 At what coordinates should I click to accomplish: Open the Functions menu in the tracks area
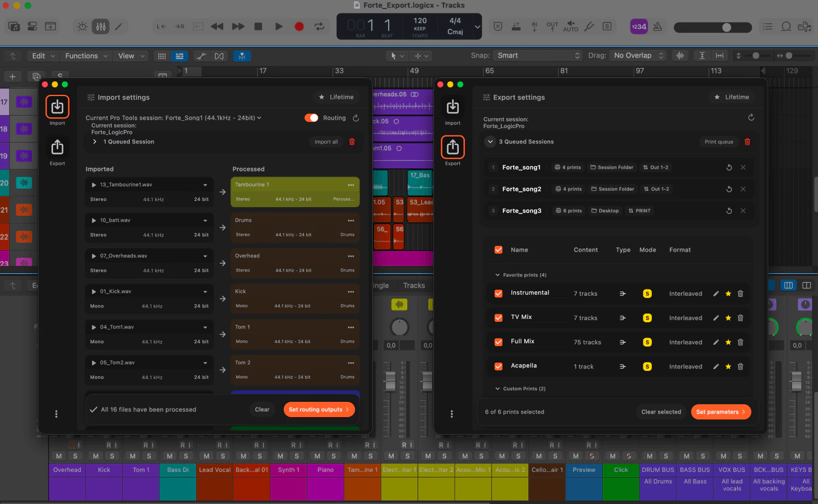click(x=85, y=56)
